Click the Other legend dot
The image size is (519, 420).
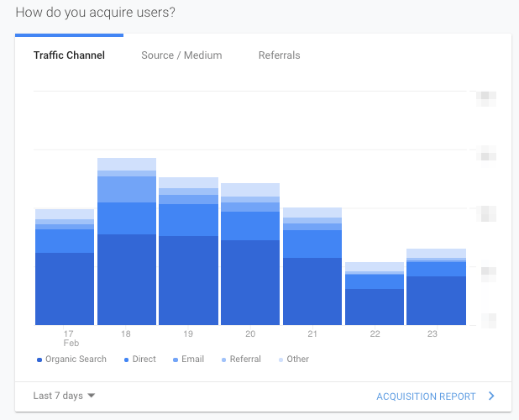(x=280, y=360)
